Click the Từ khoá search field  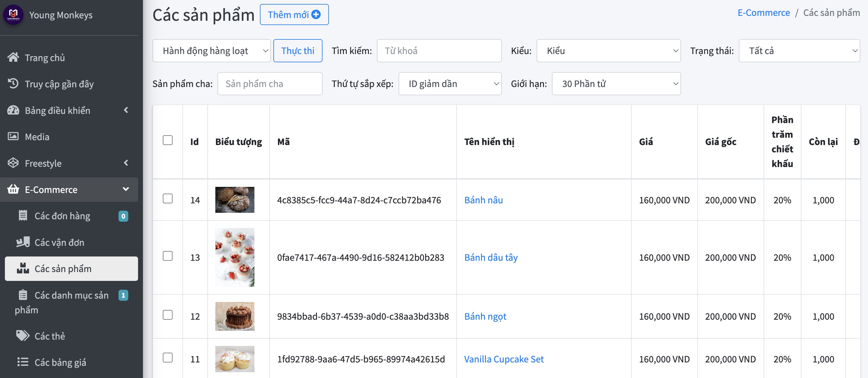(x=439, y=51)
